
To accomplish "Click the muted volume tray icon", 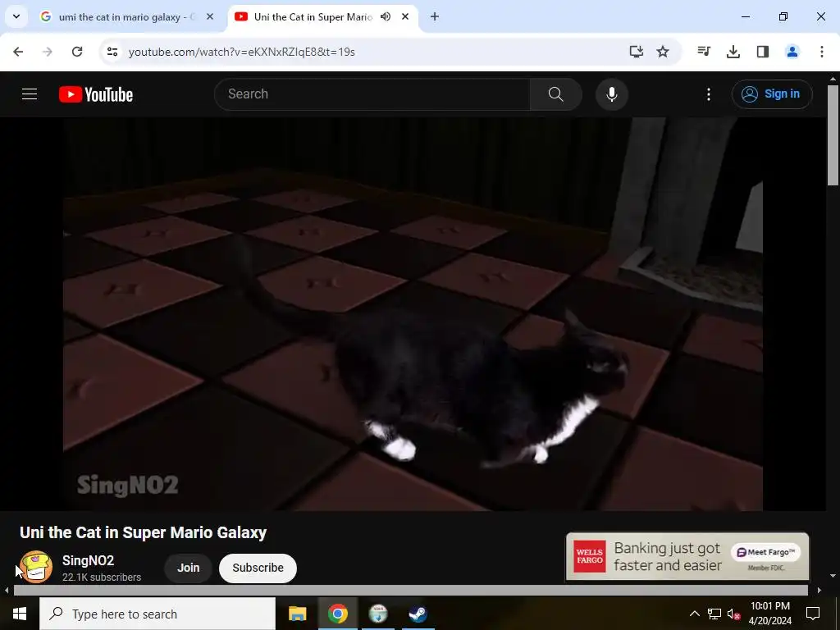I will (733, 614).
